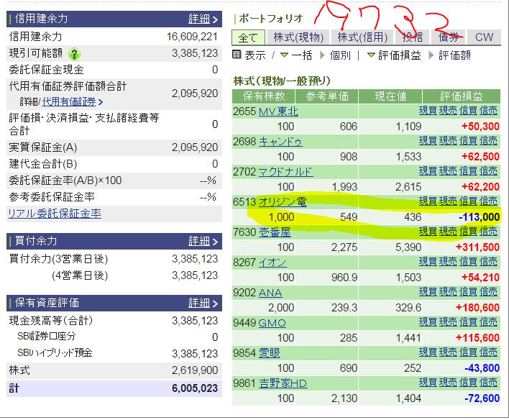Click 現売 for マクドナルド
The image size is (509, 420).
(448, 171)
